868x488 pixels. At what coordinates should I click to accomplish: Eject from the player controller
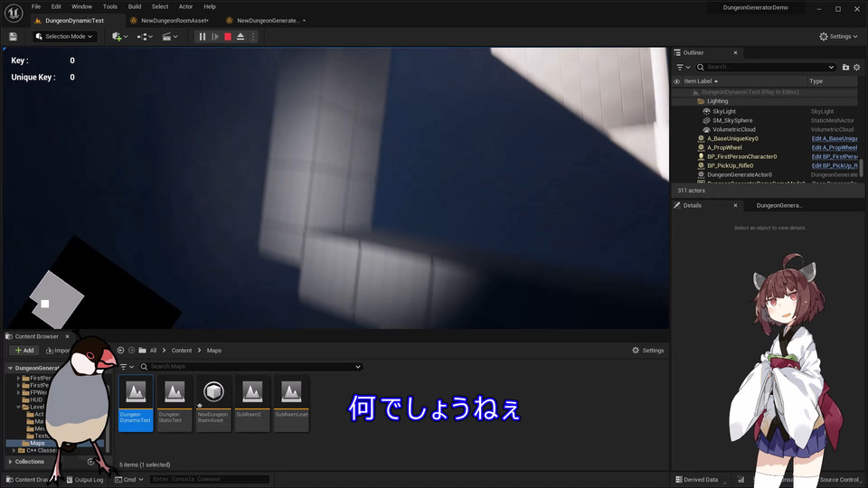click(241, 36)
